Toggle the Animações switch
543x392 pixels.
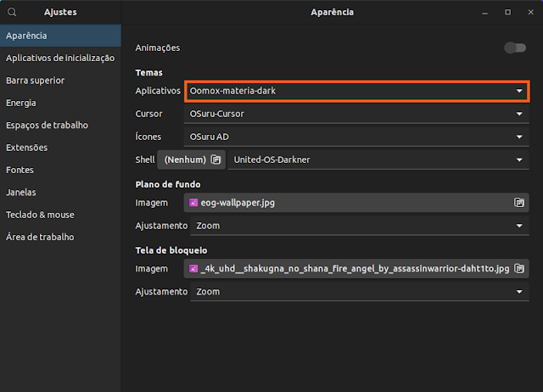tap(515, 48)
